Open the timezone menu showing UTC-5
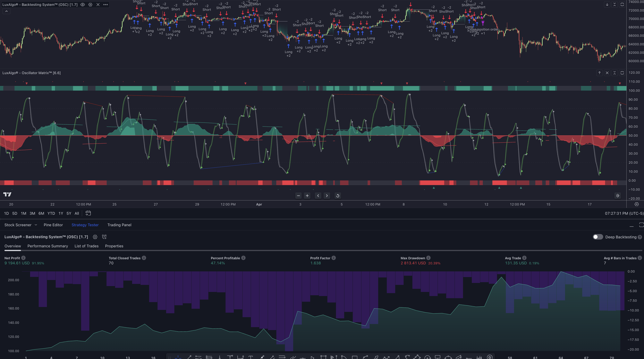The image size is (644, 359). pos(624,213)
